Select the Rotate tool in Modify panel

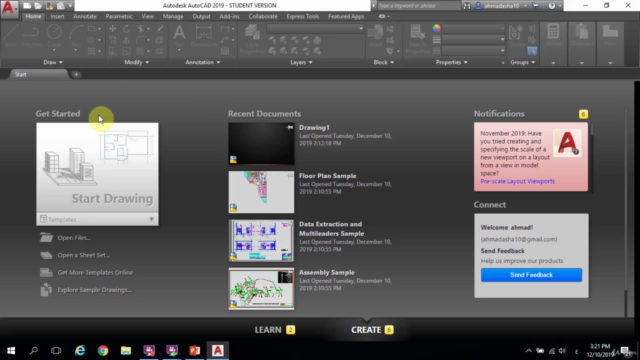127,29
